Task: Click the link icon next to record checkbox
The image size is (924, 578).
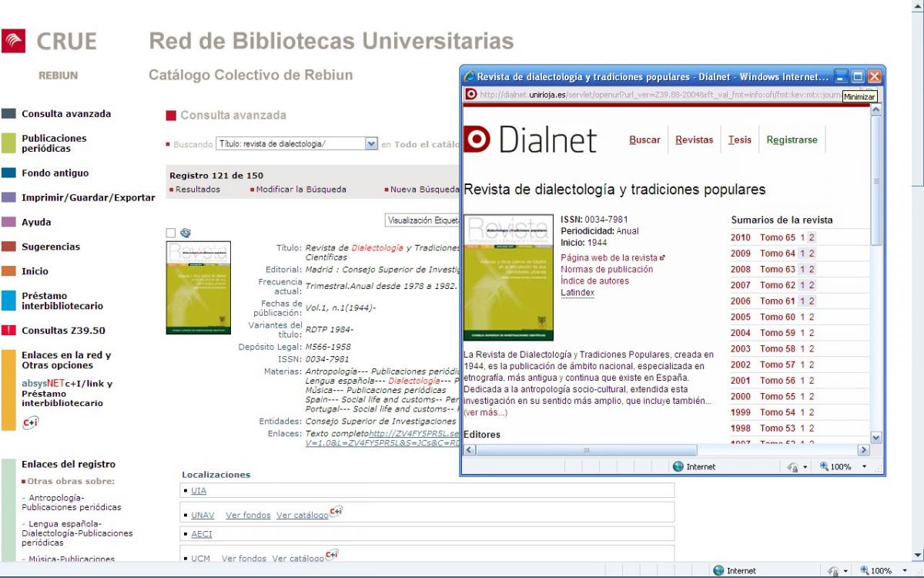Action: (x=185, y=233)
